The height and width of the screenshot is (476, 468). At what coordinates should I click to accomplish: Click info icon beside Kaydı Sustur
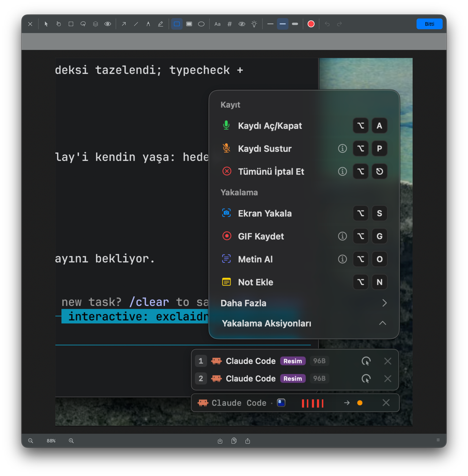(x=343, y=148)
